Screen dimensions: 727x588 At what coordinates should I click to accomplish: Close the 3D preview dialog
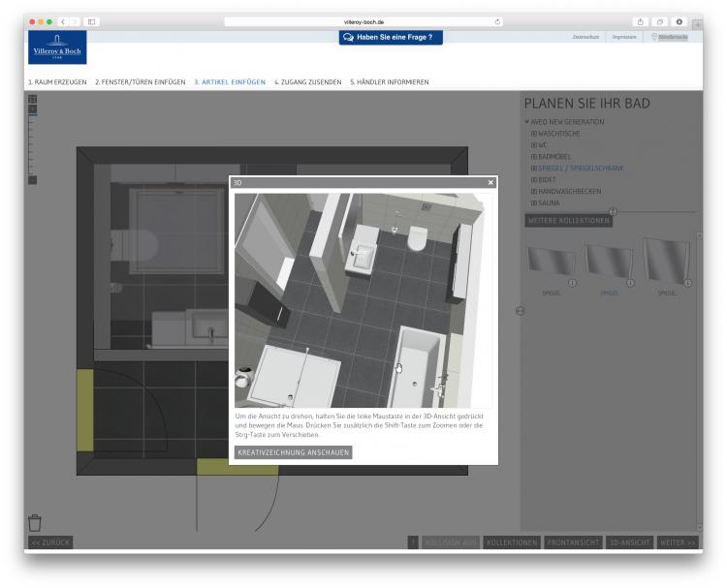[x=490, y=182]
